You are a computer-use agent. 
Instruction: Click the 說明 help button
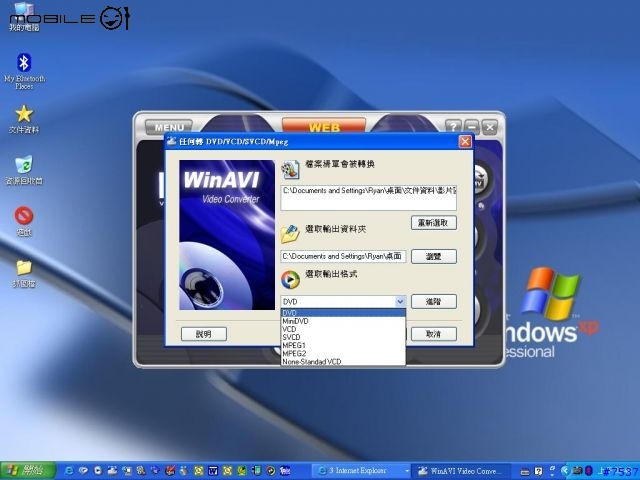point(204,334)
